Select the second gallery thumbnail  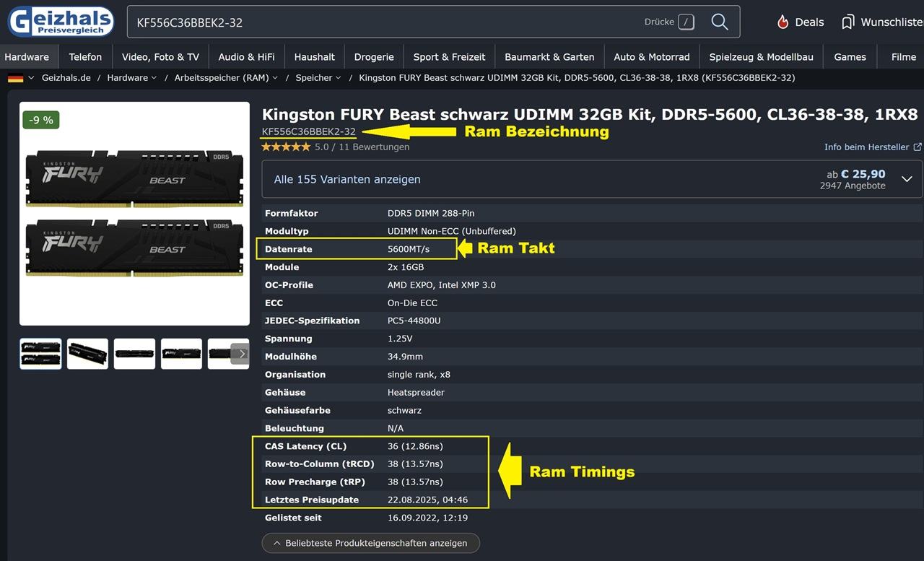click(x=87, y=354)
